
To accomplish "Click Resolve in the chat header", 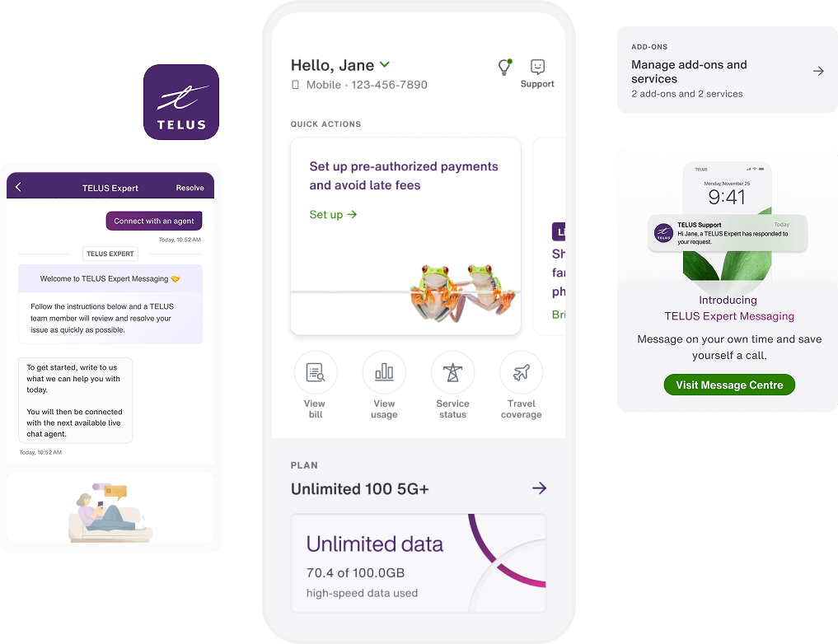I will point(190,188).
